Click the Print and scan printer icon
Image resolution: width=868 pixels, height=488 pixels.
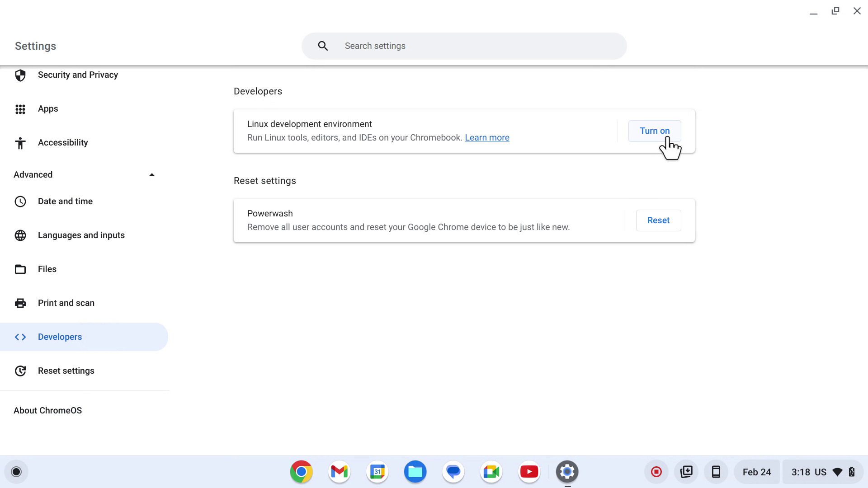tap(20, 303)
